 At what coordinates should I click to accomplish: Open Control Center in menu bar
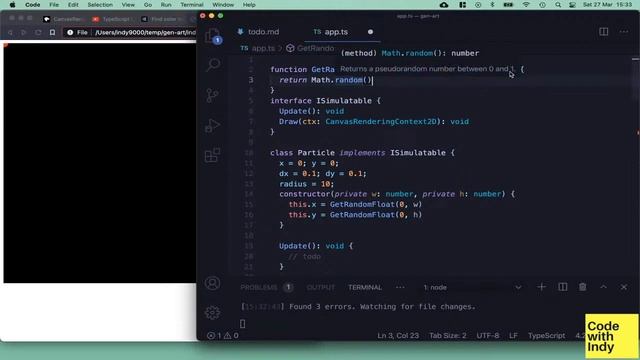(x=572, y=5)
